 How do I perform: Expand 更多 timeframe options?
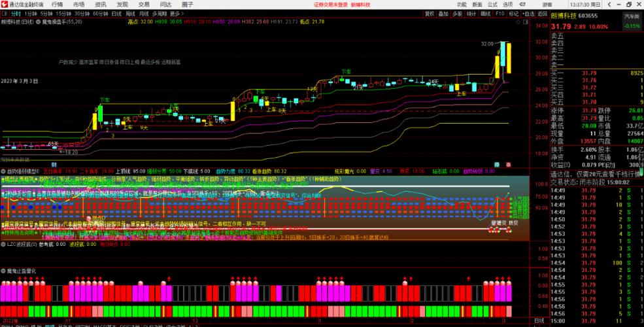point(176,13)
